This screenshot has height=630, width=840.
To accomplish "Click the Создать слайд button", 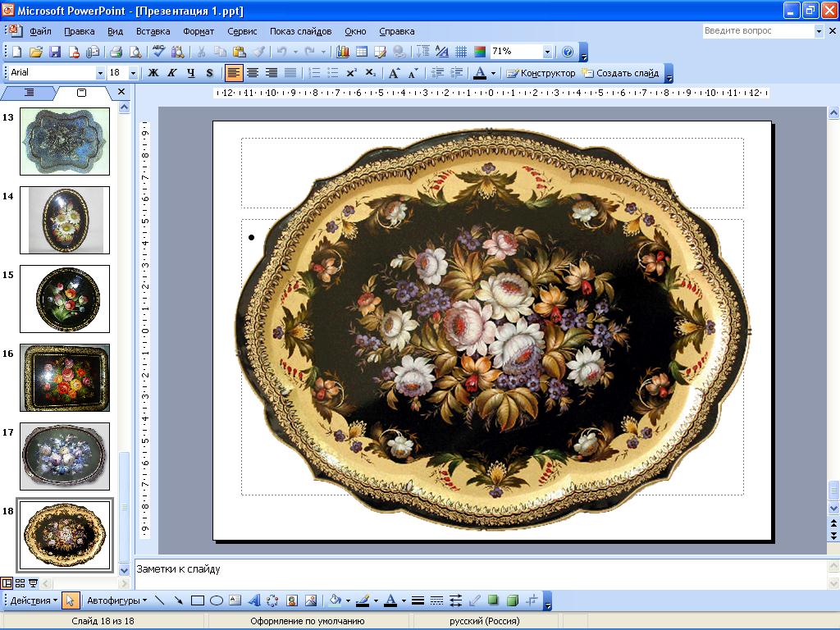I will pos(620,73).
